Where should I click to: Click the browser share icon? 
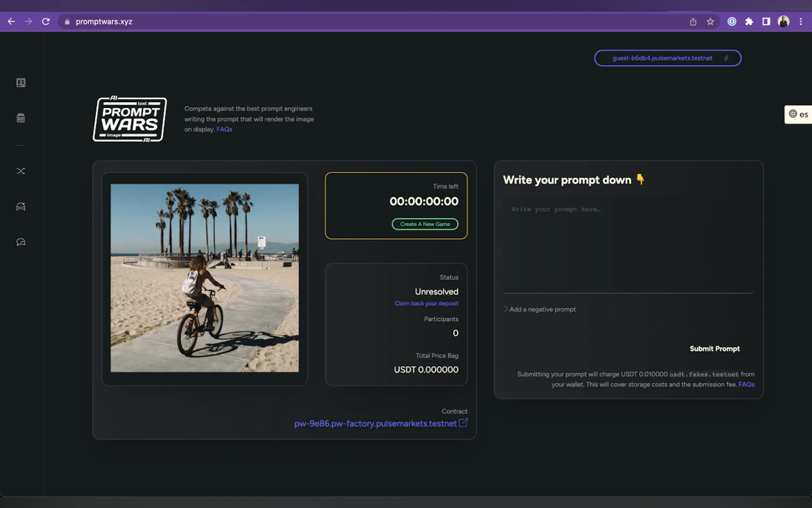point(693,22)
